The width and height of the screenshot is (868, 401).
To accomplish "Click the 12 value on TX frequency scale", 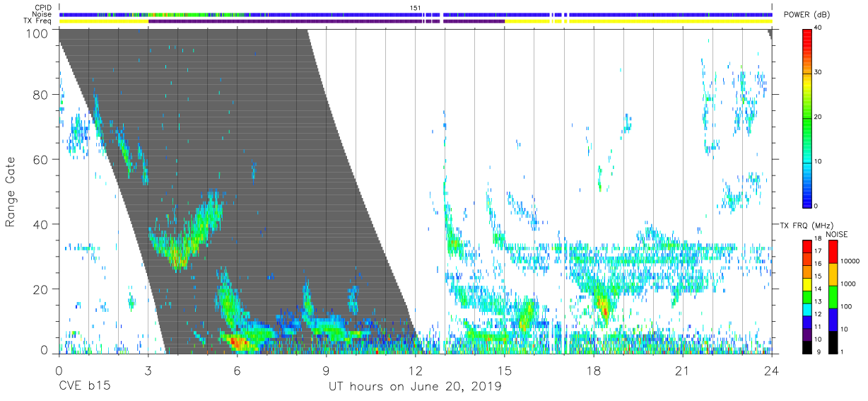I will pyautogui.click(x=818, y=314).
